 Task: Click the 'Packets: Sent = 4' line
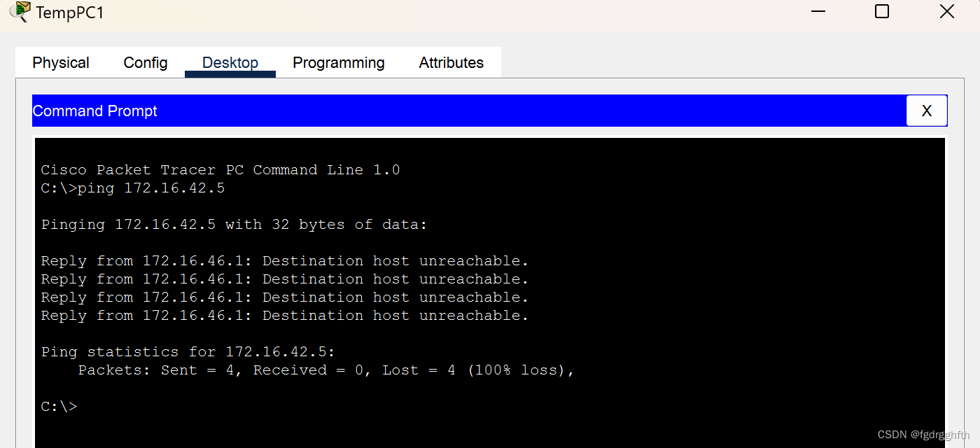(x=326, y=370)
